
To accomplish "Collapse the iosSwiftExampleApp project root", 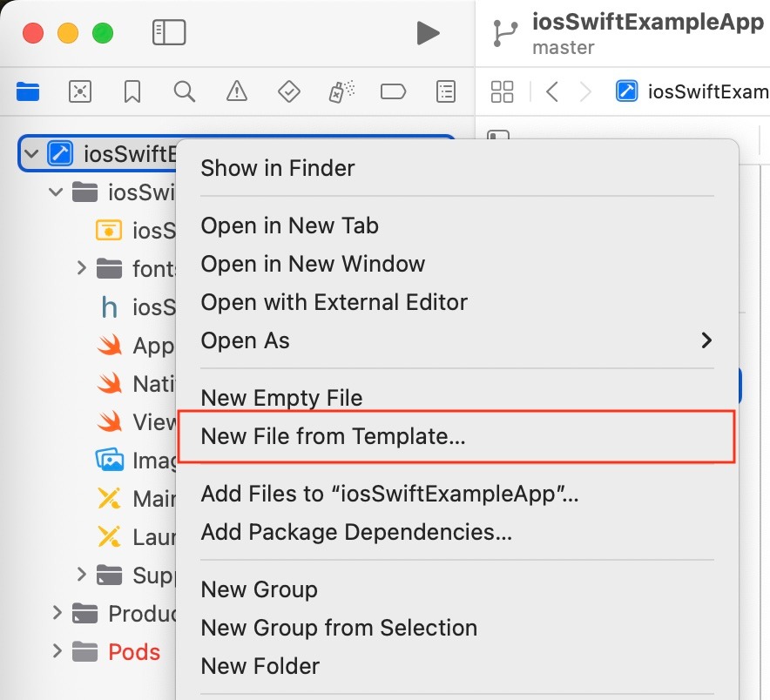I will pyautogui.click(x=32, y=154).
